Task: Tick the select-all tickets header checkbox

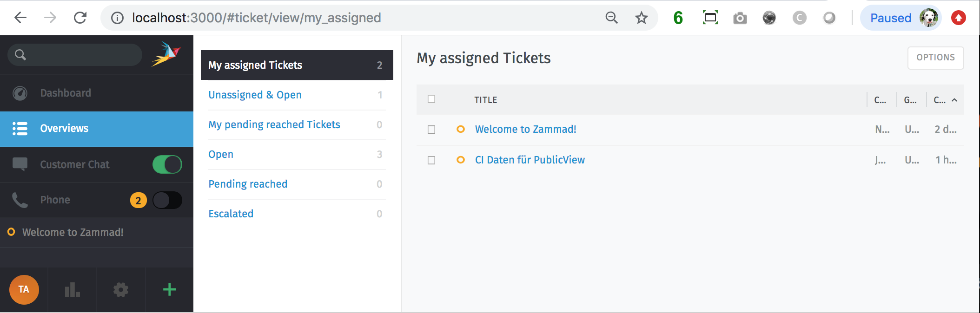Action: tap(431, 99)
